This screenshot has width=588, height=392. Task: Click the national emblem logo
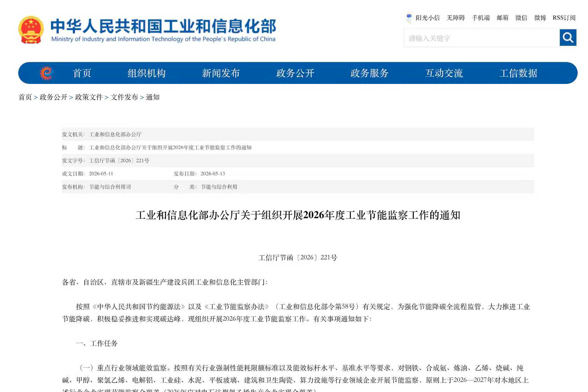click(x=31, y=30)
